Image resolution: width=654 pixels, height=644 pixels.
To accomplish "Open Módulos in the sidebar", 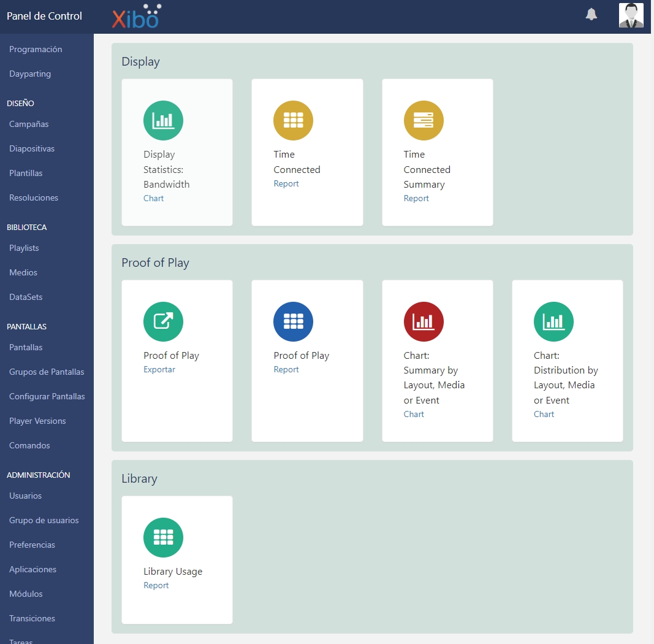I will click(x=26, y=594).
